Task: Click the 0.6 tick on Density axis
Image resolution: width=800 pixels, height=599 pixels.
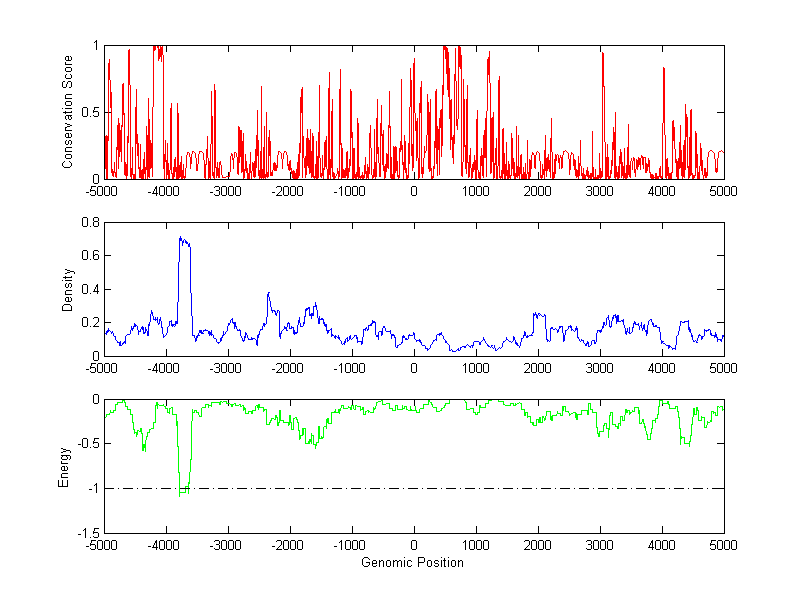Action: click(89, 256)
